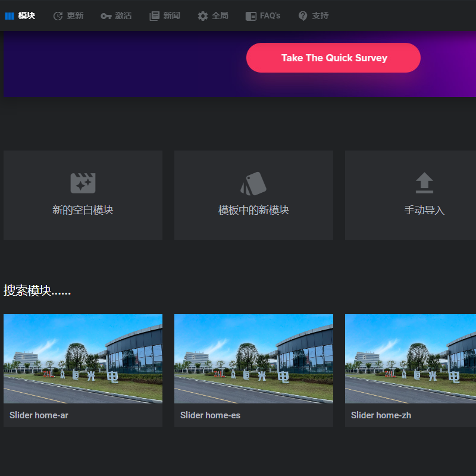The image size is (476, 476).
Task: Choose 模板中的新模块 from template
Action: point(253,195)
